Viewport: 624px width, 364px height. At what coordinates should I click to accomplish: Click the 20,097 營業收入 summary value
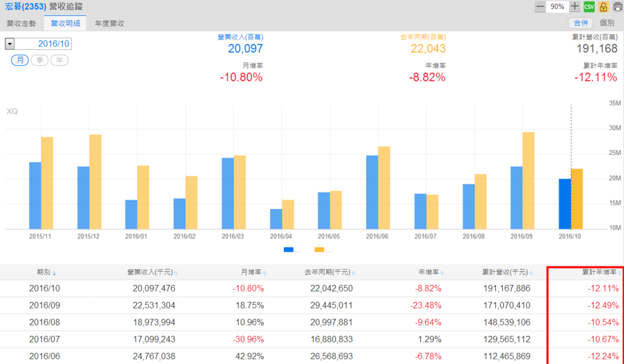pos(245,49)
